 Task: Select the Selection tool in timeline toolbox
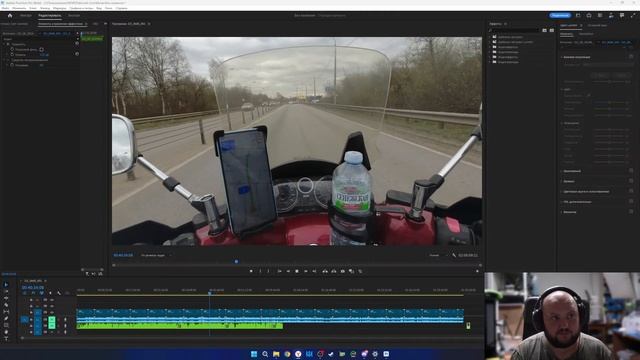click(6, 285)
